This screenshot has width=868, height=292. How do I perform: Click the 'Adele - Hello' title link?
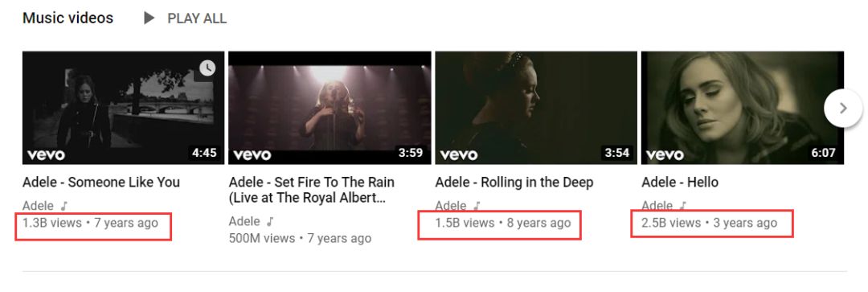(680, 183)
